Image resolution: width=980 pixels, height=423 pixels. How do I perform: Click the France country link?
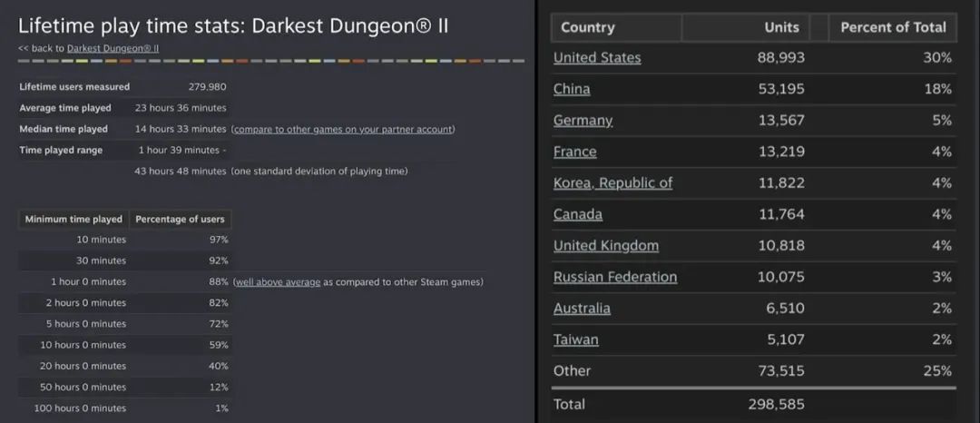pos(574,152)
